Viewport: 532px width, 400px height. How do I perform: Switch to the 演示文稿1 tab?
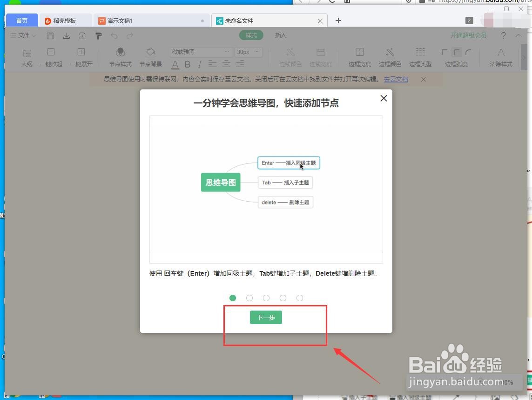click(x=151, y=20)
